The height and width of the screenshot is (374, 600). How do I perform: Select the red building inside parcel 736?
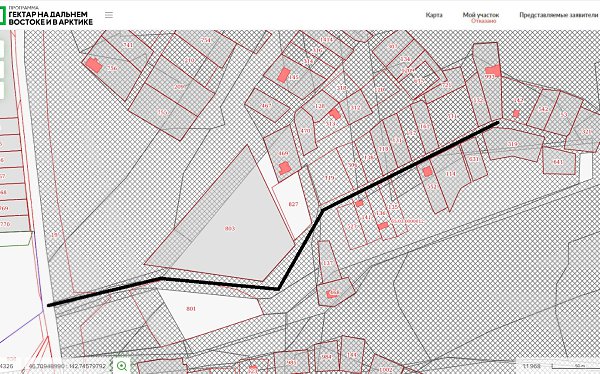tap(94, 65)
